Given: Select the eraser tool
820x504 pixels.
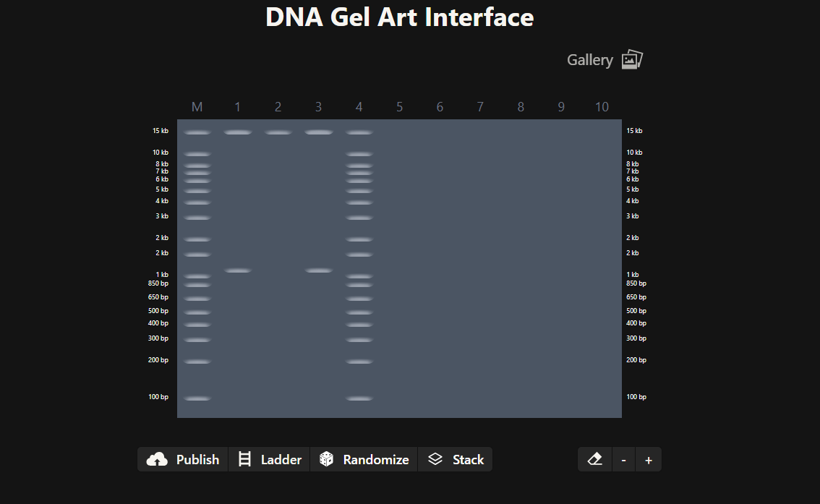Looking at the screenshot, I should [594, 460].
